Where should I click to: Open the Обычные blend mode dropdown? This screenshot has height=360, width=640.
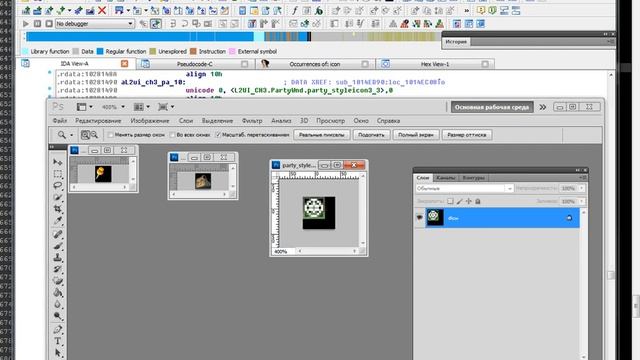(x=464, y=189)
